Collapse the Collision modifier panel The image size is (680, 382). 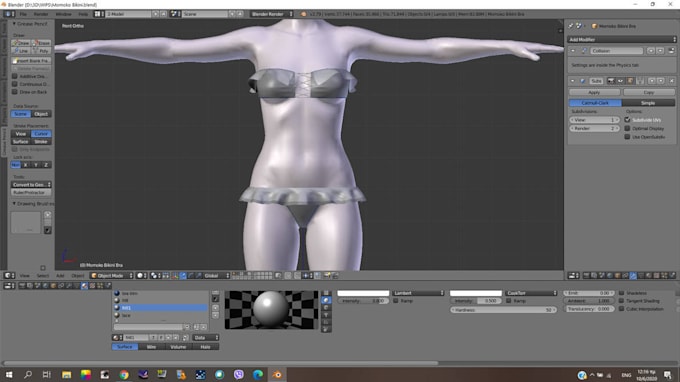(573, 51)
